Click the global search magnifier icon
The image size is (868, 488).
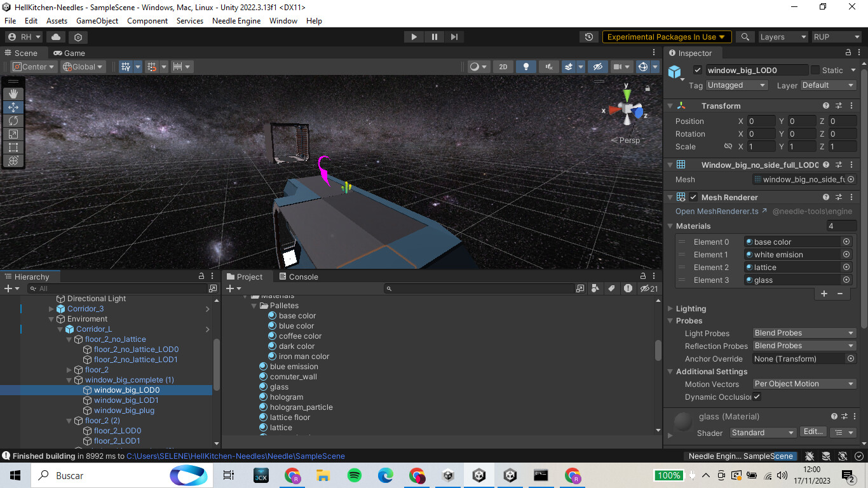(x=745, y=37)
